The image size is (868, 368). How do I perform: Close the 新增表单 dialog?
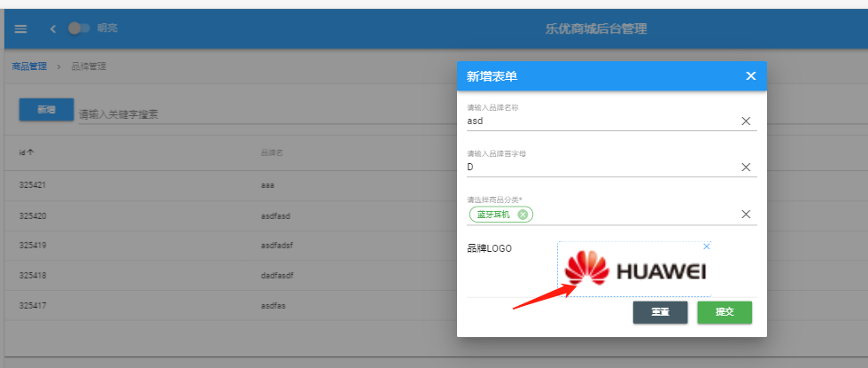[x=751, y=76]
